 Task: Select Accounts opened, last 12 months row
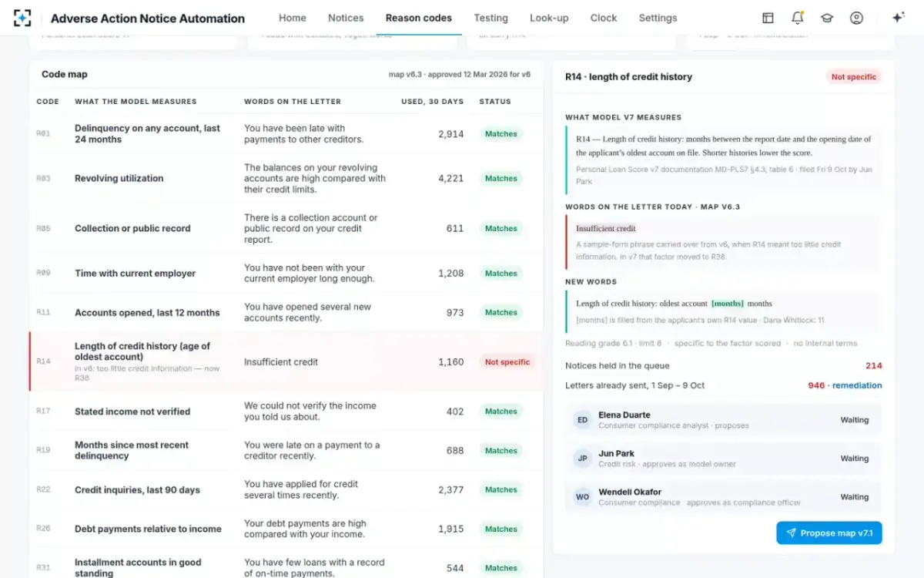pos(286,313)
